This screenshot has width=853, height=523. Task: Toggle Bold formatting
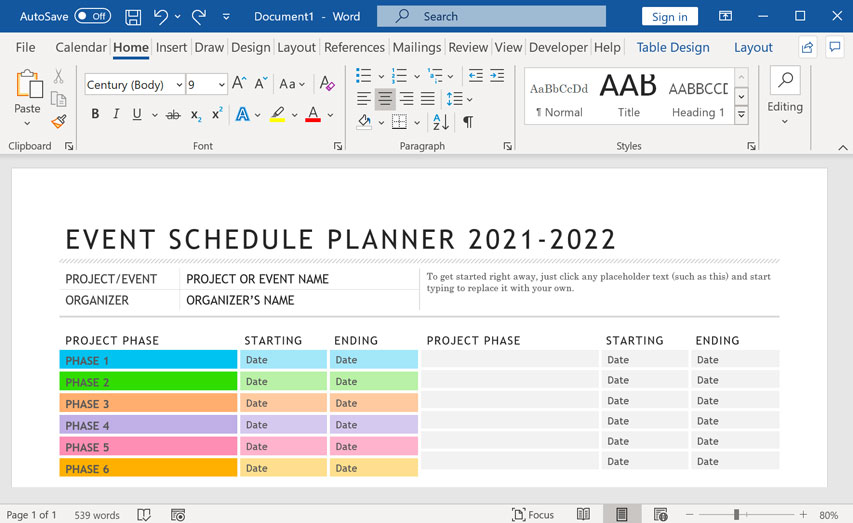[96, 115]
